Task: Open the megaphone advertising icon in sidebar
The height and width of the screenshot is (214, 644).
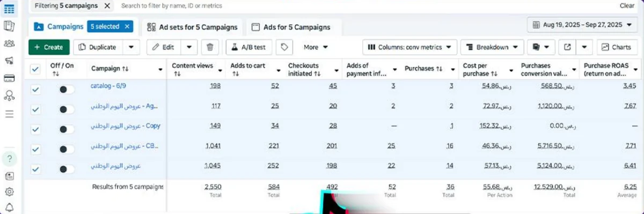Action: (9, 61)
